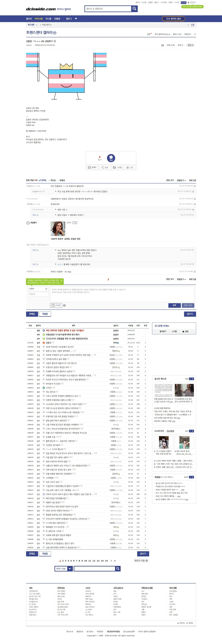Screen dimensions: 222x644
Task: Expand the 갤로그 dropdown arrow in nav bar
Action: [76, 19]
